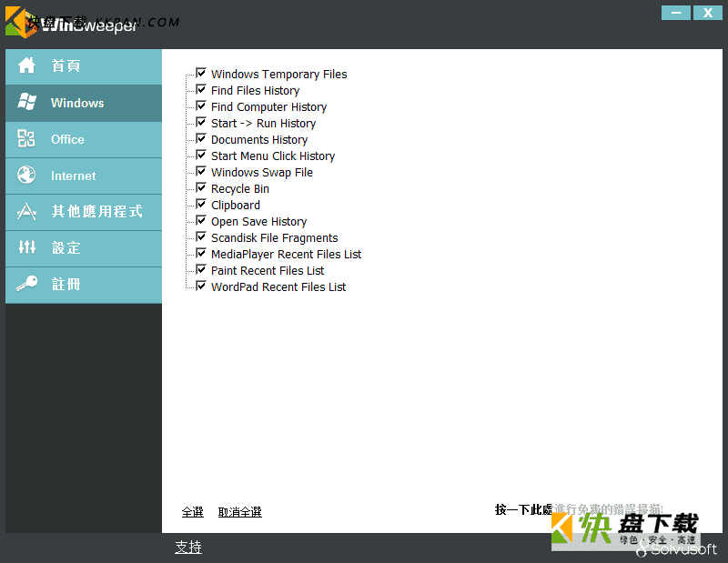Click the 支持 support link
This screenshot has width=728, height=563.
[x=188, y=548]
